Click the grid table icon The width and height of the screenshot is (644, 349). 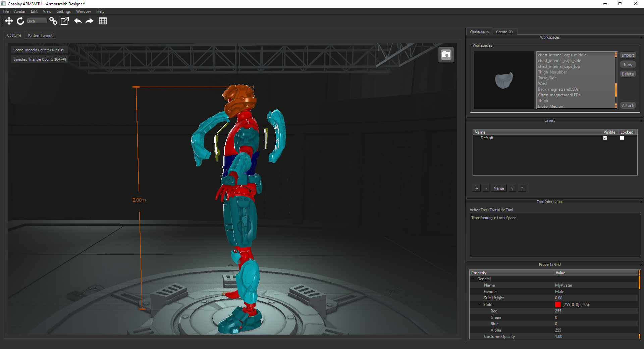[x=103, y=21]
